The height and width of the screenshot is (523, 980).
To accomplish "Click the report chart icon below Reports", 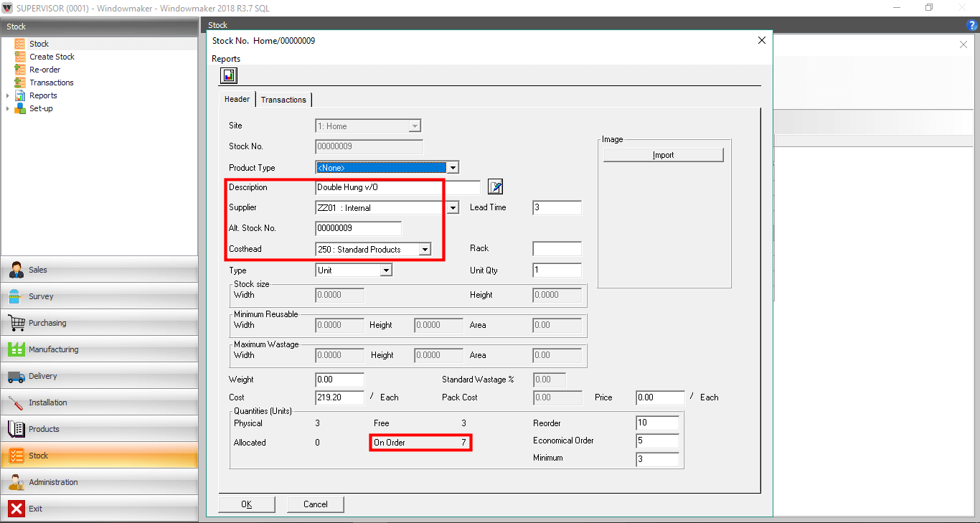I will pyautogui.click(x=229, y=75).
